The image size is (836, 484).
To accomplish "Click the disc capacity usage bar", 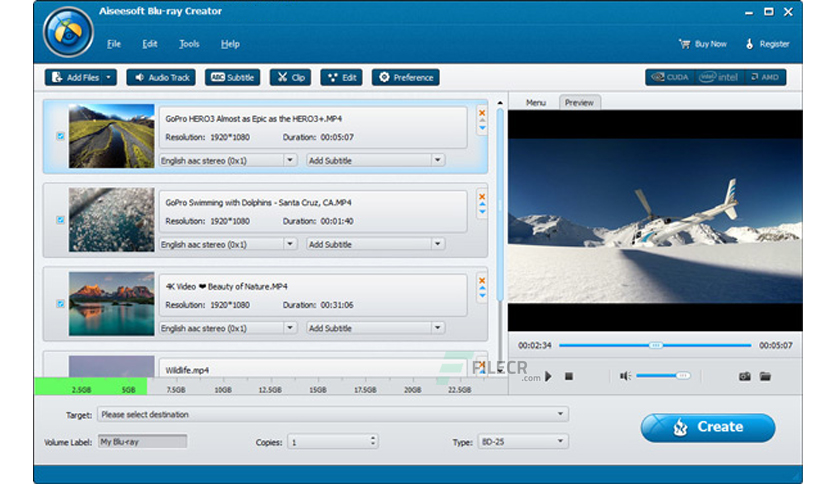I will click(x=271, y=386).
